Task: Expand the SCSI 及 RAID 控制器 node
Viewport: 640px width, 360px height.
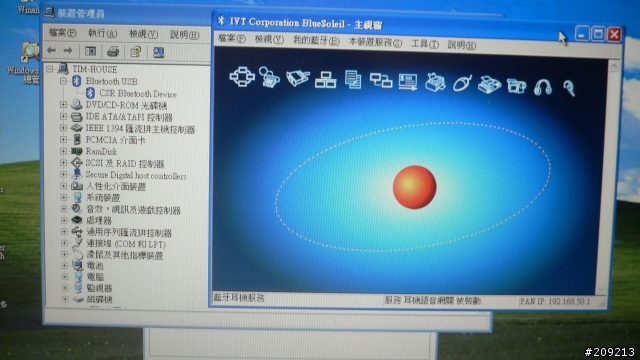Action: point(63,163)
